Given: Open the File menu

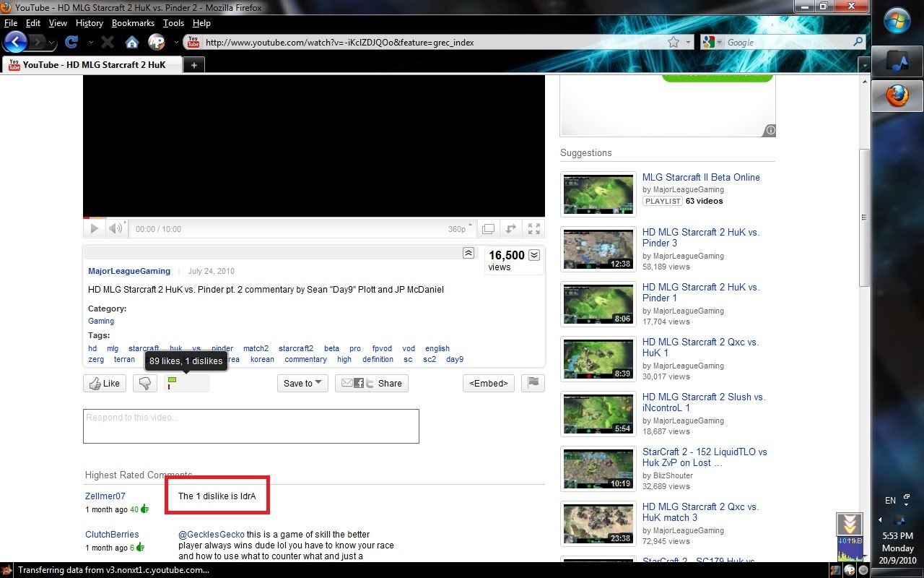Looking at the screenshot, I should (10, 23).
